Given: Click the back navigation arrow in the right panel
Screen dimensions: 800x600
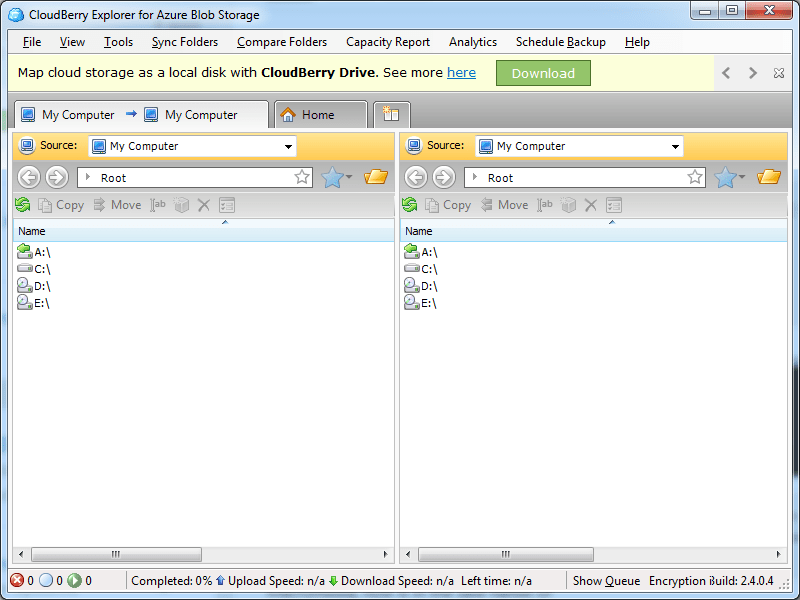Looking at the screenshot, I should (416, 176).
